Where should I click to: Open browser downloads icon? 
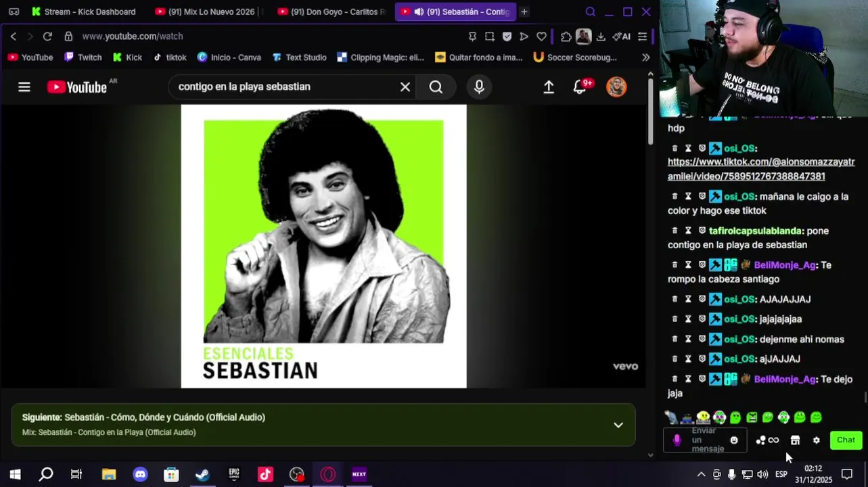pyautogui.click(x=601, y=37)
